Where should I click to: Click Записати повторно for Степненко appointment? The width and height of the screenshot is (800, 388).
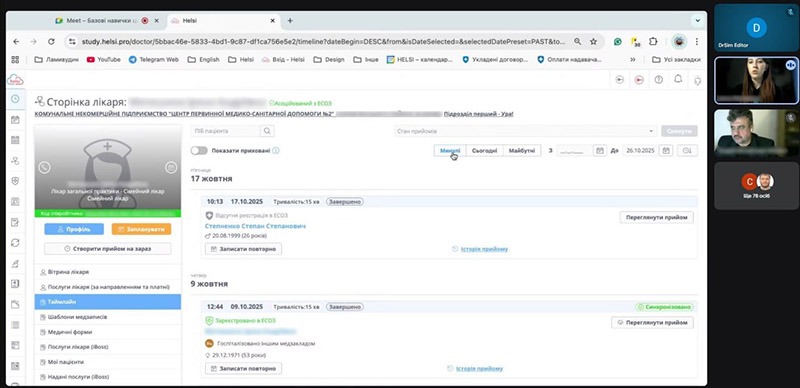click(x=243, y=249)
